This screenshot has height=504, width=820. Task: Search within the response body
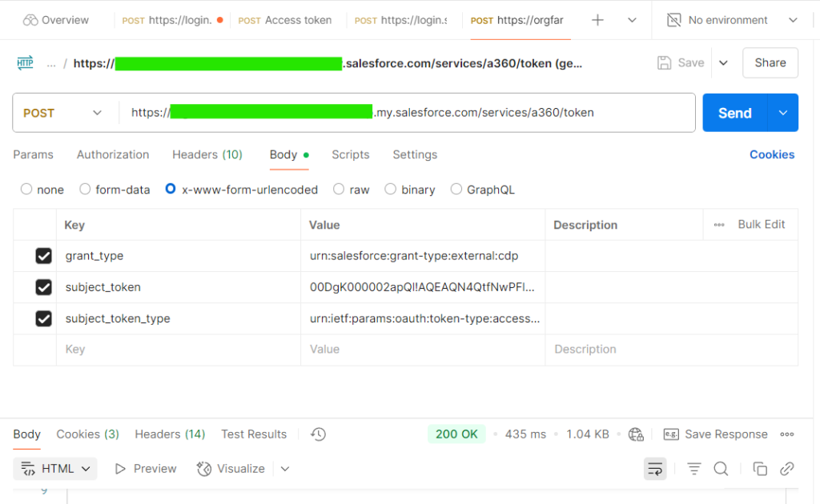pyautogui.click(x=722, y=469)
